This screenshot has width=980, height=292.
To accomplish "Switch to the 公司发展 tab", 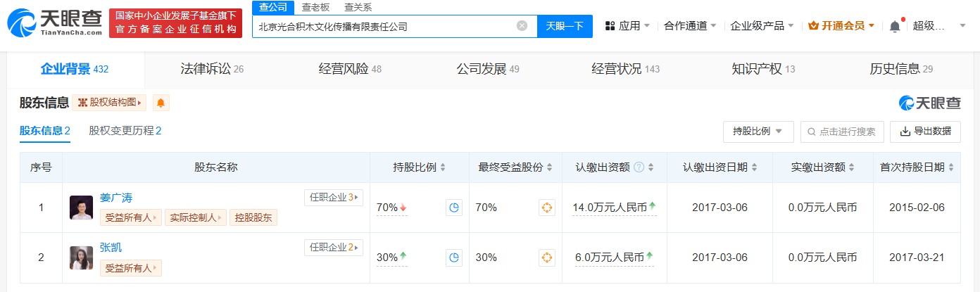I will point(488,69).
